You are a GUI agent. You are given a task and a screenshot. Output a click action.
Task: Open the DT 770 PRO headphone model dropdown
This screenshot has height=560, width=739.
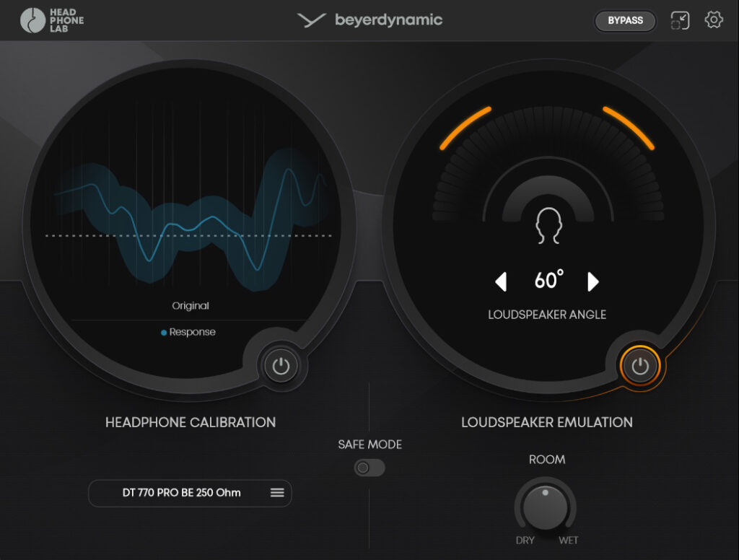pyautogui.click(x=182, y=493)
